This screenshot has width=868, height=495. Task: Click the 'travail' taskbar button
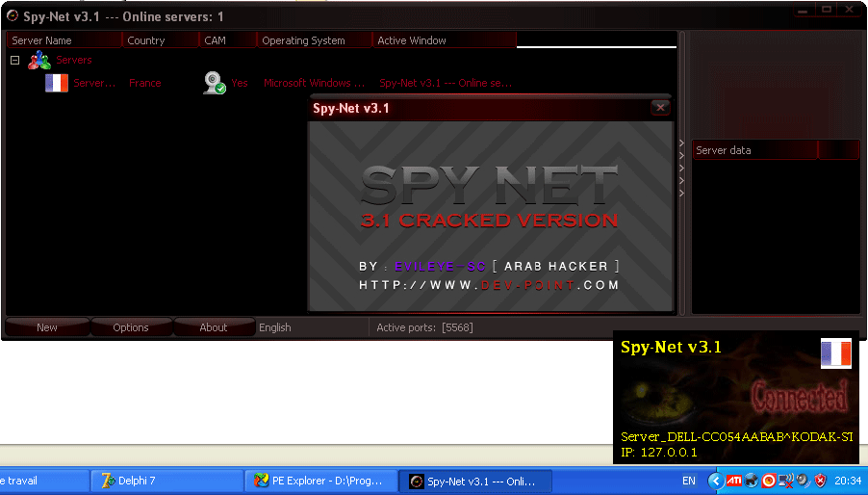point(44,481)
